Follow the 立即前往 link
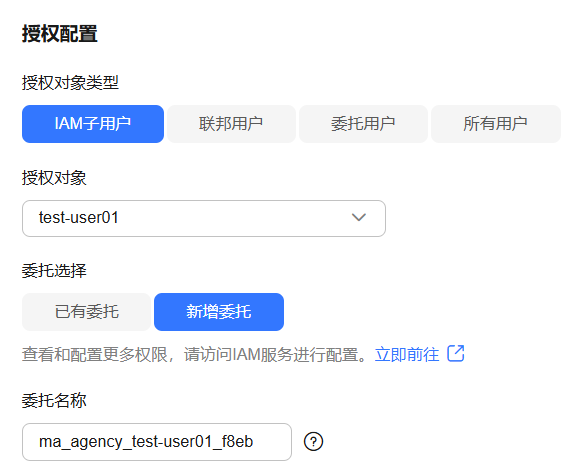 (x=407, y=354)
